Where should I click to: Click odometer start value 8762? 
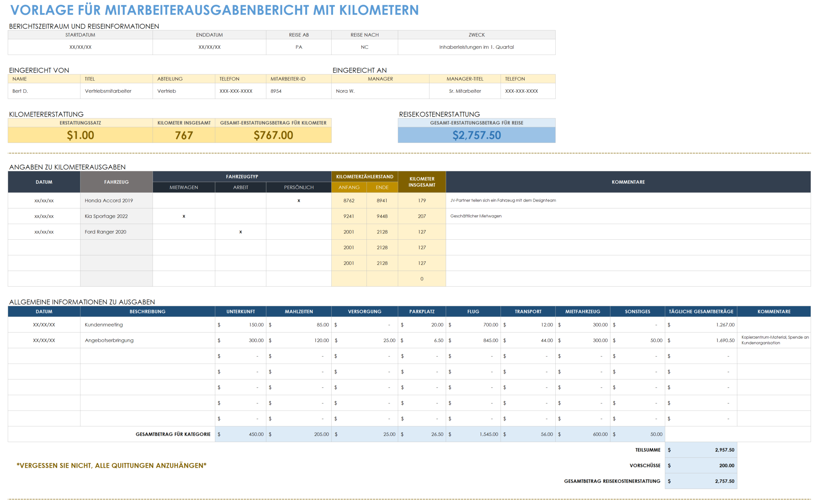[349, 201]
